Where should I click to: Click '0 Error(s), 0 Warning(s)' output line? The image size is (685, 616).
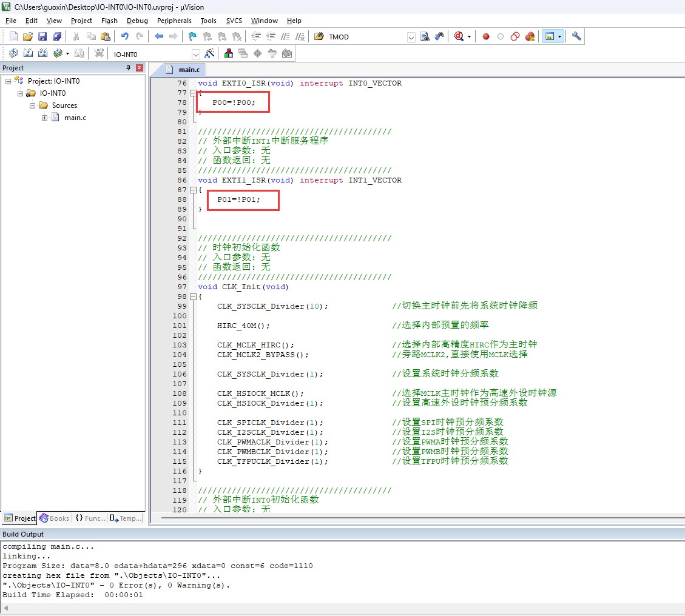tap(116, 585)
